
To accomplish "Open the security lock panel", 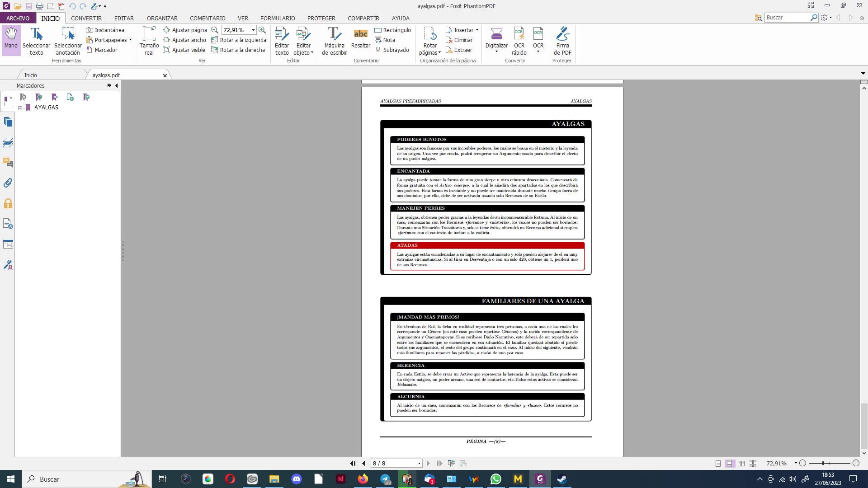I will click(x=8, y=203).
